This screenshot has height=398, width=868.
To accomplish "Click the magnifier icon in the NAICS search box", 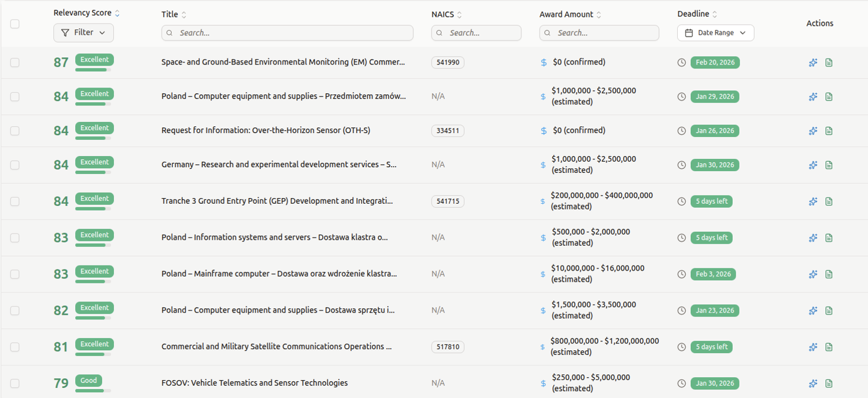I will pos(439,33).
